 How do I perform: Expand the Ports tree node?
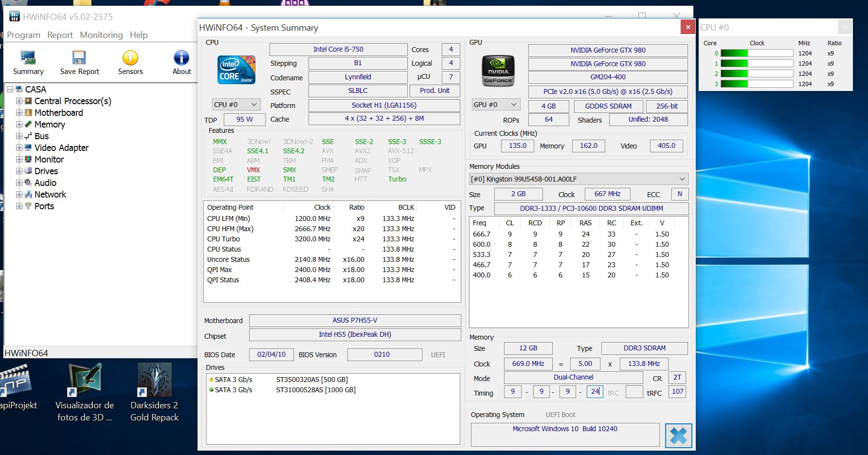[x=19, y=206]
